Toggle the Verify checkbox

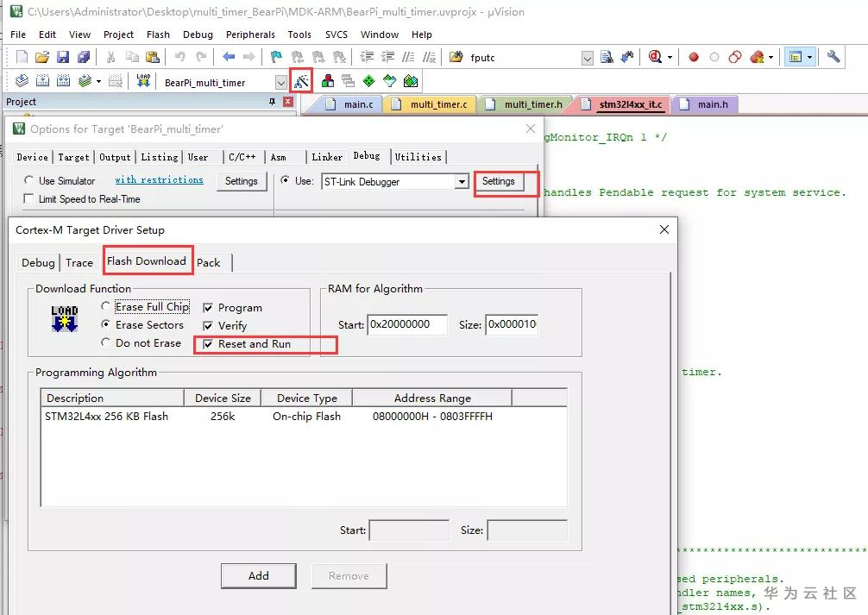pyautogui.click(x=208, y=326)
